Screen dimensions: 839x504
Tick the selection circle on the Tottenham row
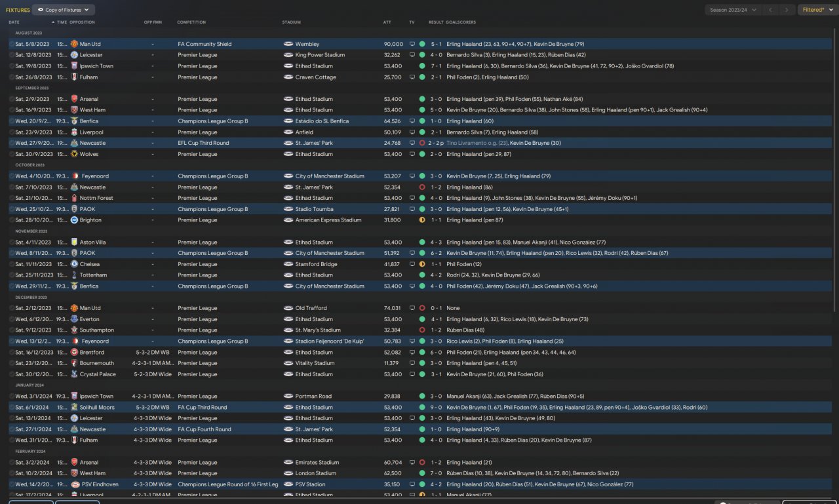tap(12, 275)
